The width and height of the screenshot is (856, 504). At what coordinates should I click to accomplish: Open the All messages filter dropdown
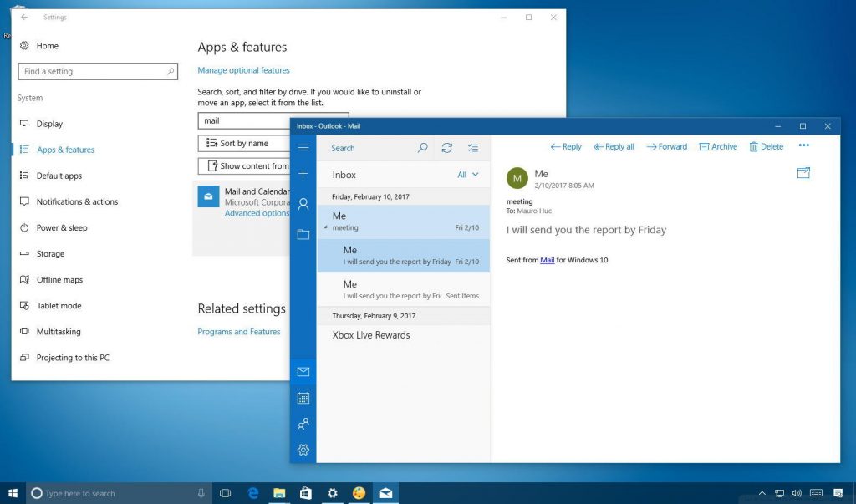466,175
